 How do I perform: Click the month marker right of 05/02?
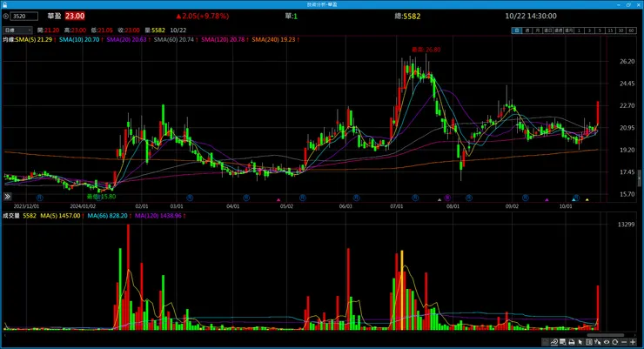tap(303, 198)
